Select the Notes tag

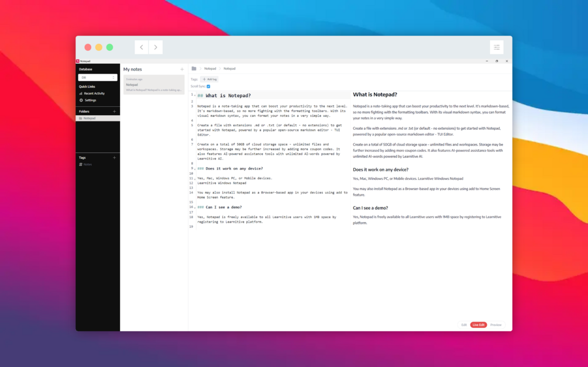pyautogui.click(x=85, y=164)
